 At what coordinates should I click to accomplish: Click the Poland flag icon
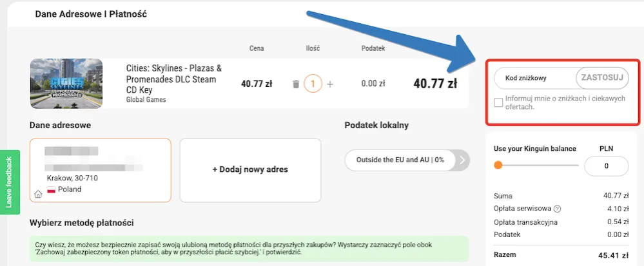52,190
